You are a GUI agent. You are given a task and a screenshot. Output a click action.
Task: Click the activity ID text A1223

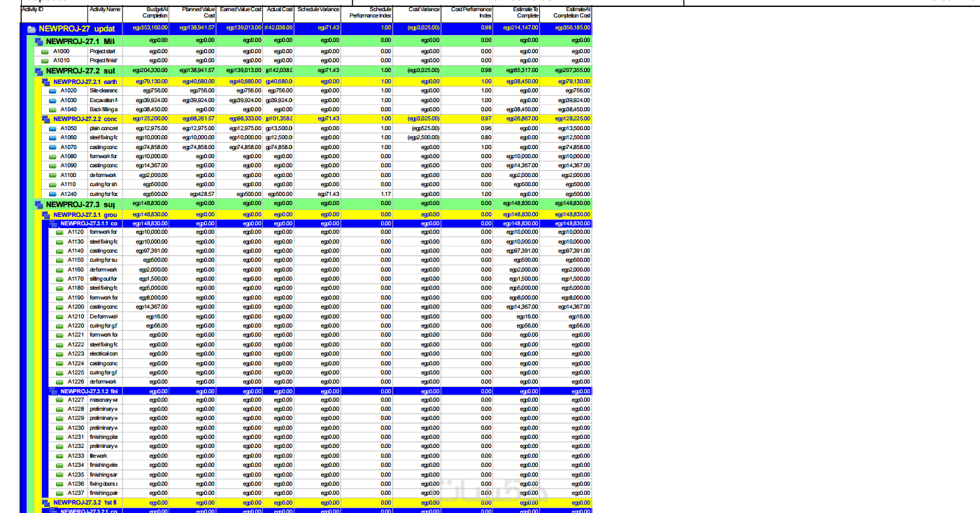(76, 354)
